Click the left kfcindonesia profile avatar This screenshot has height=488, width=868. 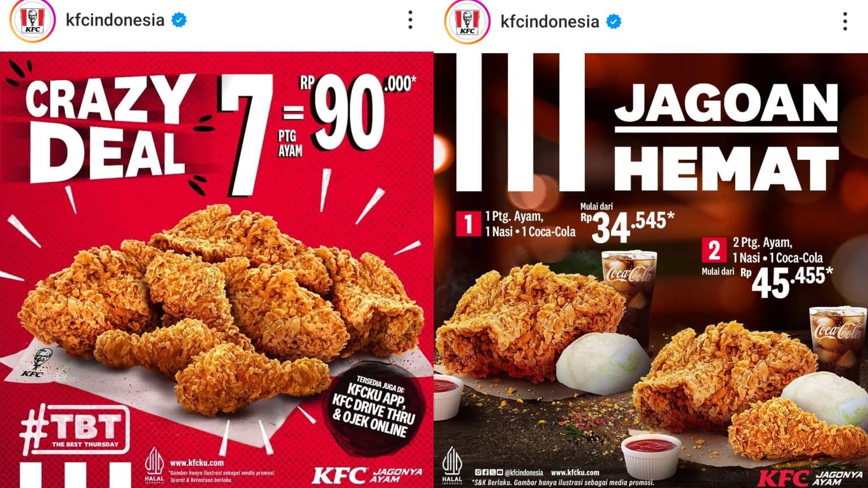(33, 20)
